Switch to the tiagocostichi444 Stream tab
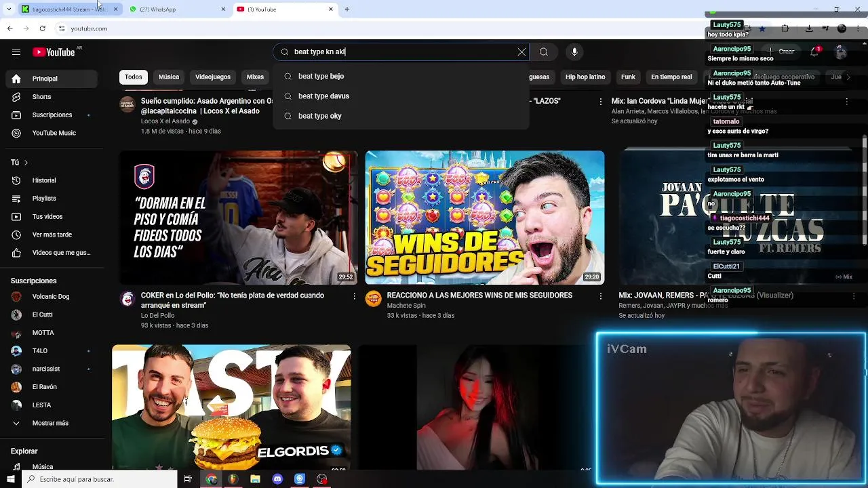This screenshot has width=868, height=488. [x=68, y=9]
